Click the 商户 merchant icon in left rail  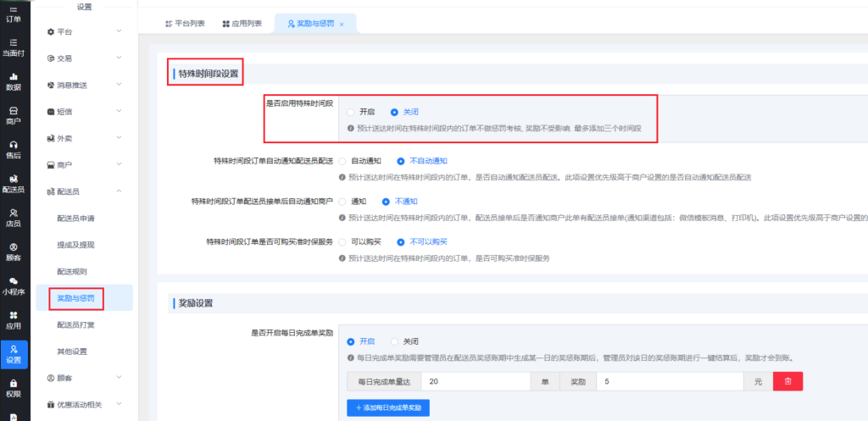click(x=14, y=115)
